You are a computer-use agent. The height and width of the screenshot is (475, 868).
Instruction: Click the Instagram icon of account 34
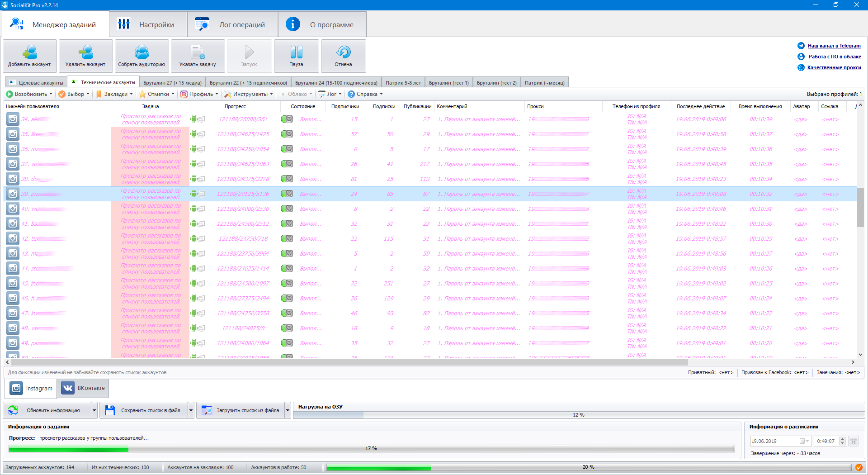[x=13, y=119]
